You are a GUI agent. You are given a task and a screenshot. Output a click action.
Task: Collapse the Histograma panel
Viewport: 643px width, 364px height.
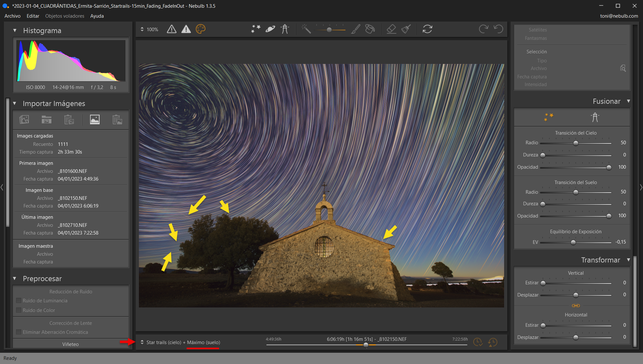point(15,31)
